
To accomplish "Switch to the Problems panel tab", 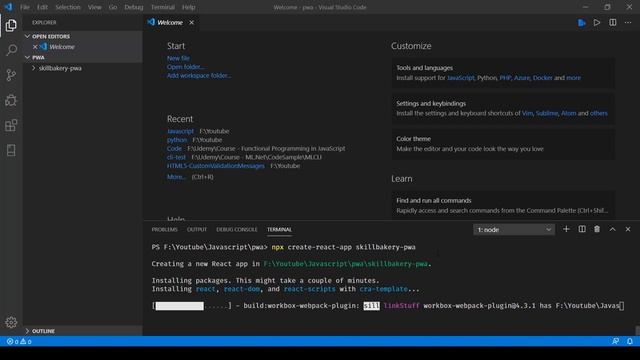I will point(164,229).
